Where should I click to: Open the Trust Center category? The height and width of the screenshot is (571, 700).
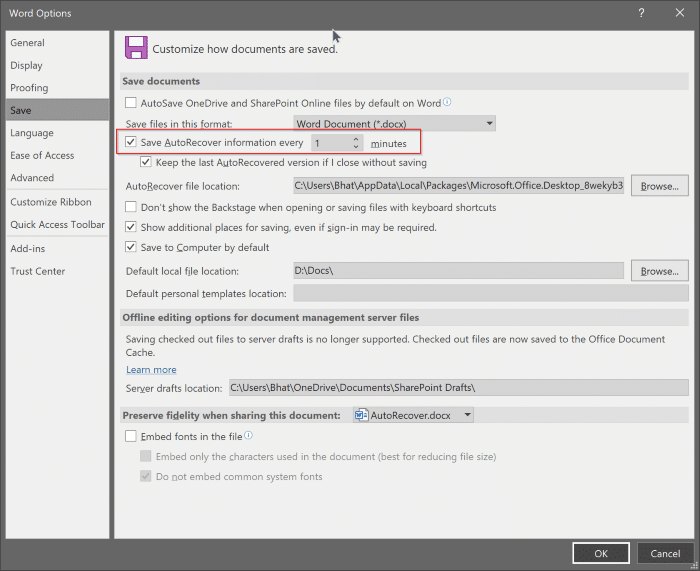pyautogui.click(x=57, y=271)
